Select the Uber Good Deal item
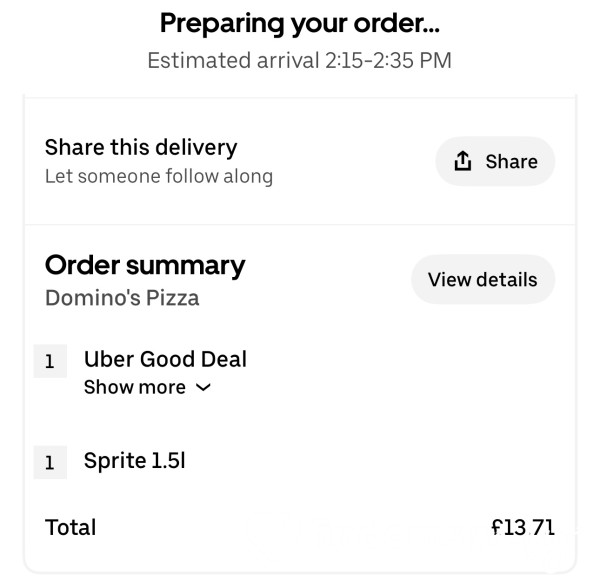The image size is (600, 587). click(x=165, y=359)
